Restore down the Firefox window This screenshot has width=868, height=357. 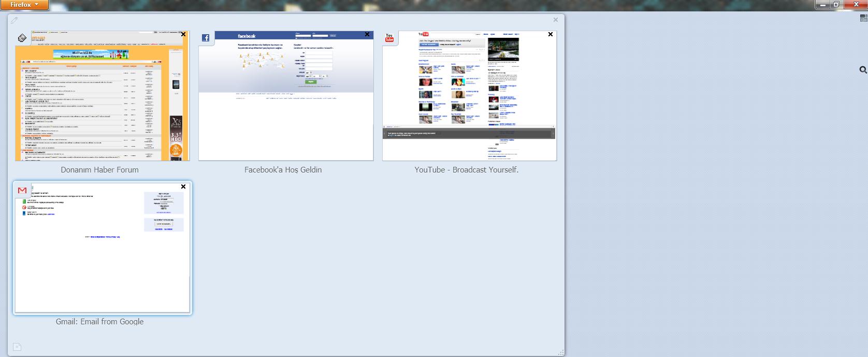click(836, 5)
